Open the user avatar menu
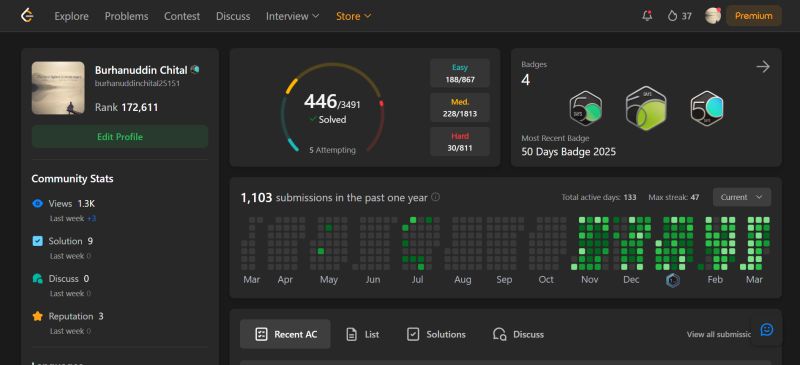800x365 pixels. (713, 16)
